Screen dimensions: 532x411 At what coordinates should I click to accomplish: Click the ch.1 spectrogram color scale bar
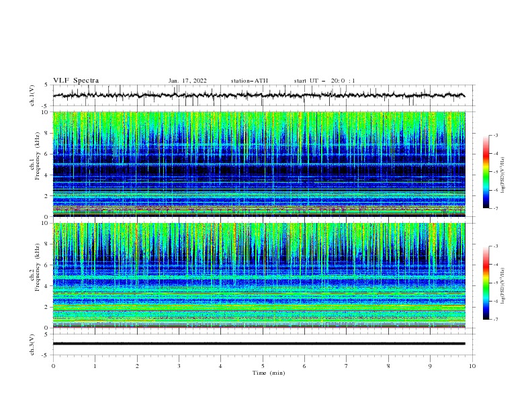coord(486,172)
